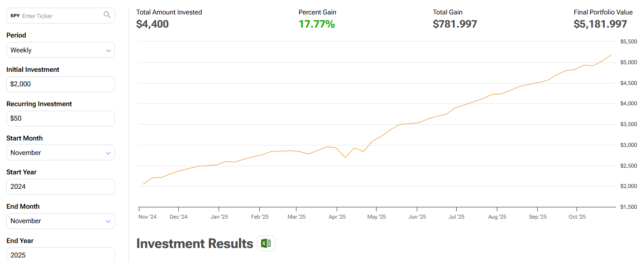
Task: Click the Final Portfolio Value amount
Action: point(600,24)
